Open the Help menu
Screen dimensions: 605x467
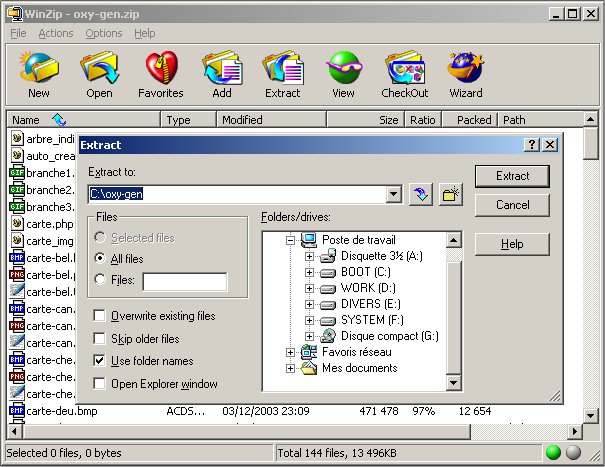145,34
